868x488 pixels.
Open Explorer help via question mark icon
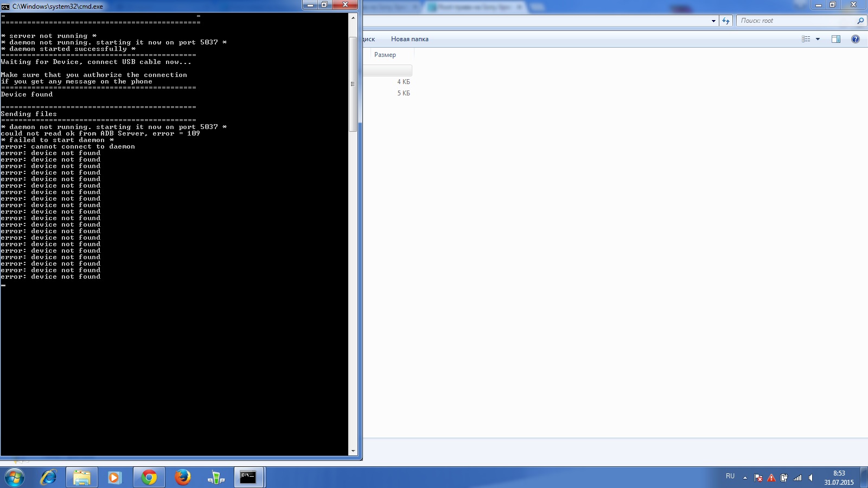pyautogui.click(x=856, y=39)
